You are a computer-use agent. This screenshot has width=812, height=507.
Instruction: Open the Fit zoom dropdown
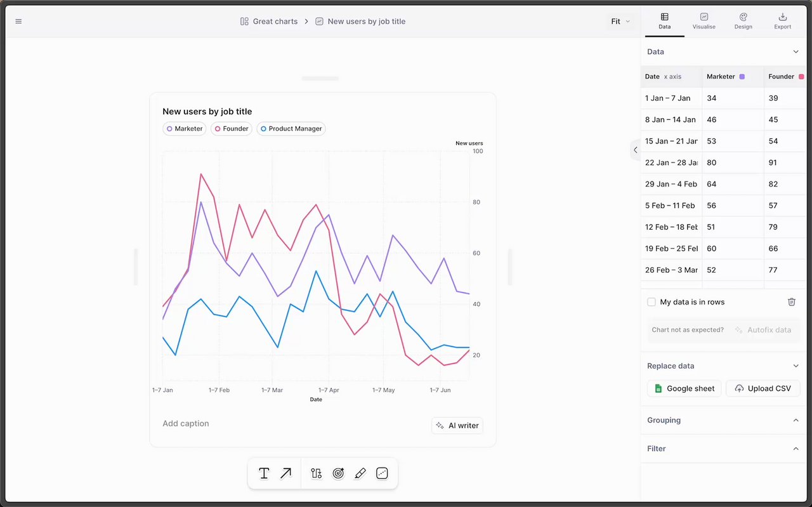[x=620, y=22]
